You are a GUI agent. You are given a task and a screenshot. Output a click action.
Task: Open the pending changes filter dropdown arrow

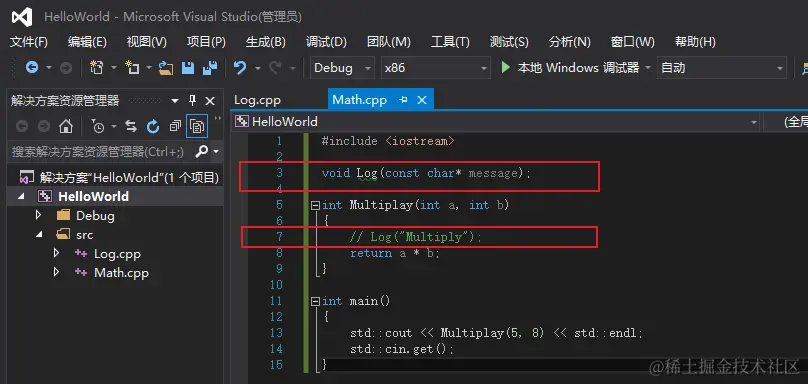point(113,126)
